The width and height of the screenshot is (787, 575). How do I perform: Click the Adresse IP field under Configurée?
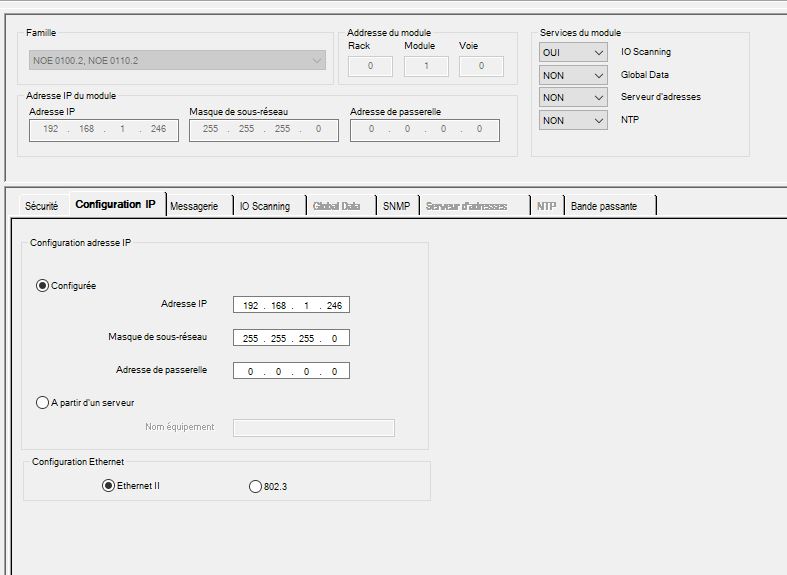click(x=291, y=305)
